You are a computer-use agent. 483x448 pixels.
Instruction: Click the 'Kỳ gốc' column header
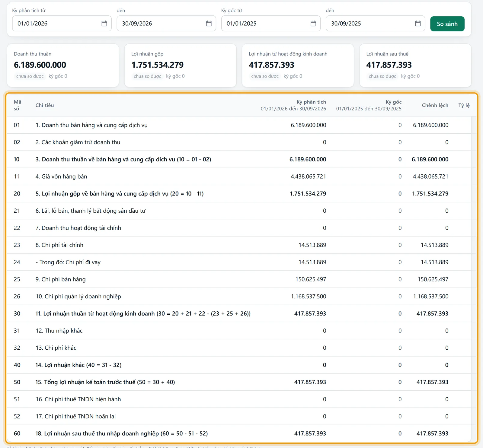coord(369,105)
